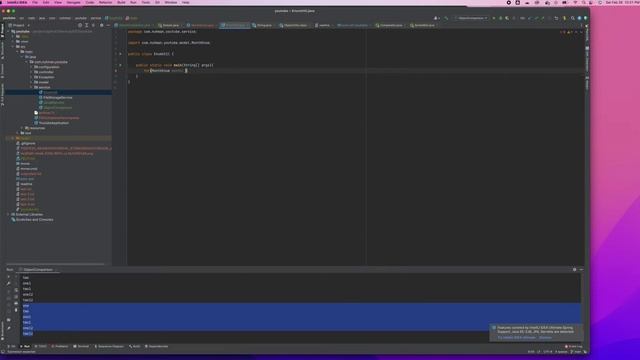Open the Window menu

171,2
